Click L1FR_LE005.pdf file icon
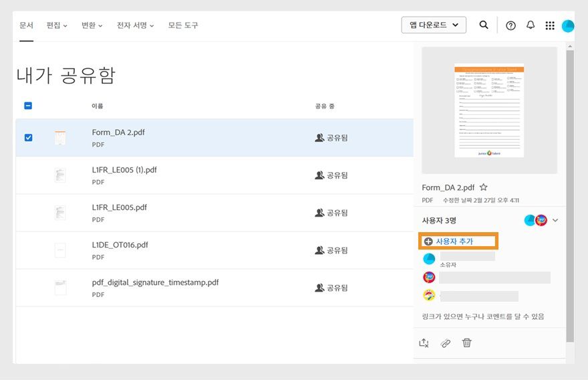Image resolution: width=588 pixels, height=380 pixels. point(60,213)
